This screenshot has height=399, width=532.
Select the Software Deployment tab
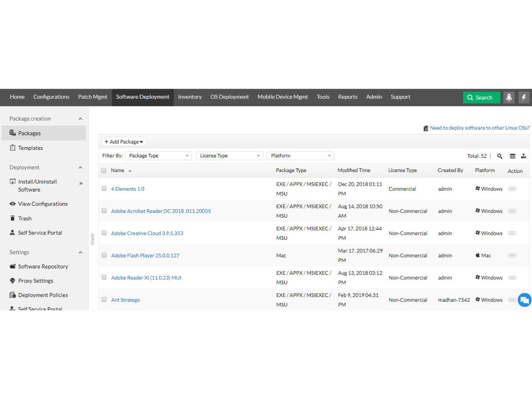coord(143,97)
